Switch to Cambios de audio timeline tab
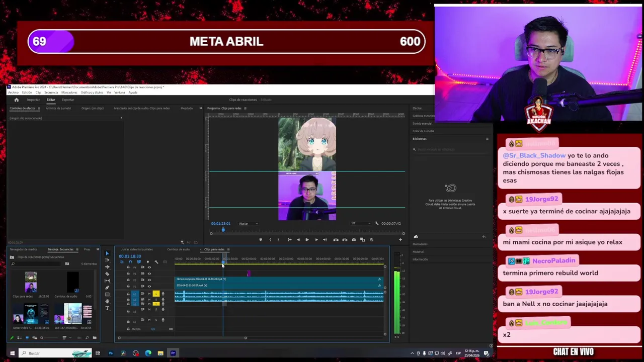This screenshot has width=644, height=362. coord(179,249)
